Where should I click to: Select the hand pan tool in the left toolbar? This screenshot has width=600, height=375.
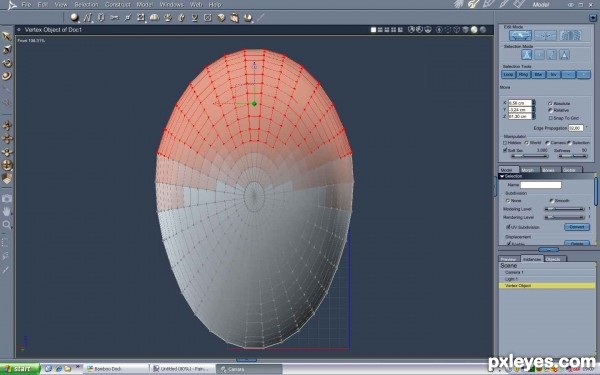(7, 211)
